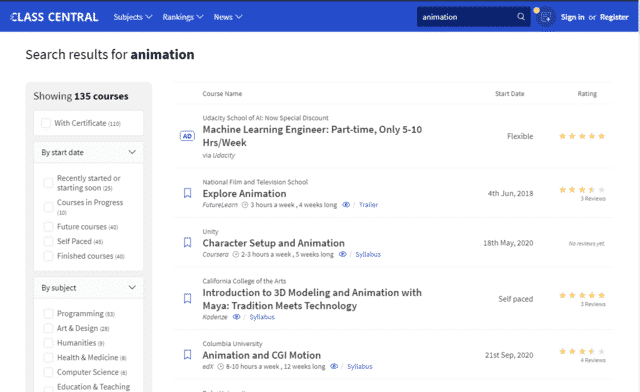Open the Subjects dropdown menu
The width and height of the screenshot is (640, 392).
point(133,17)
